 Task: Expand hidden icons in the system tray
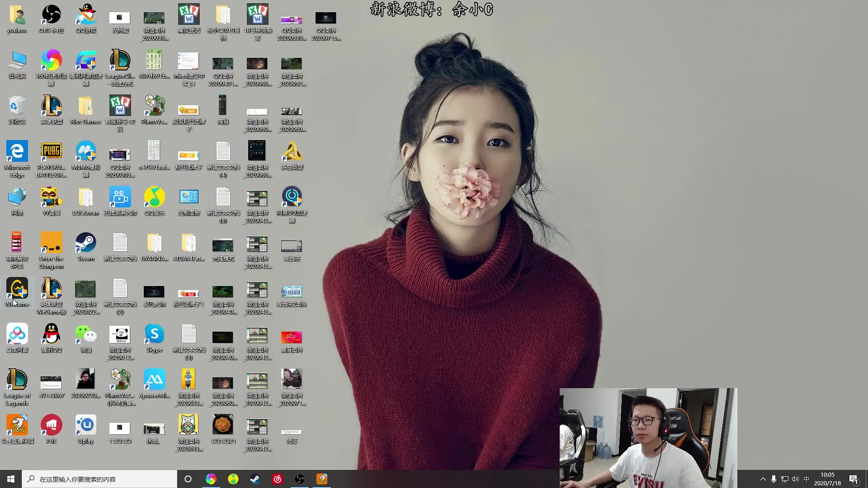[763, 479]
